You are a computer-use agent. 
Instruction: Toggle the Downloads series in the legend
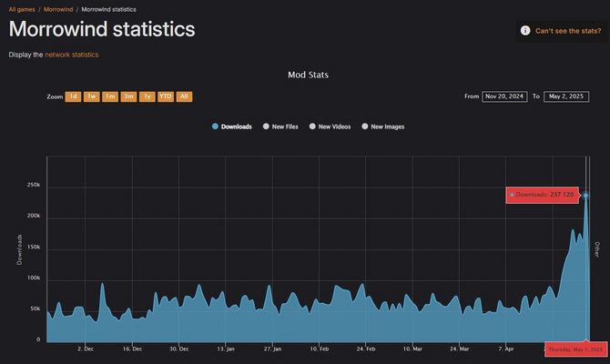tap(232, 126)
